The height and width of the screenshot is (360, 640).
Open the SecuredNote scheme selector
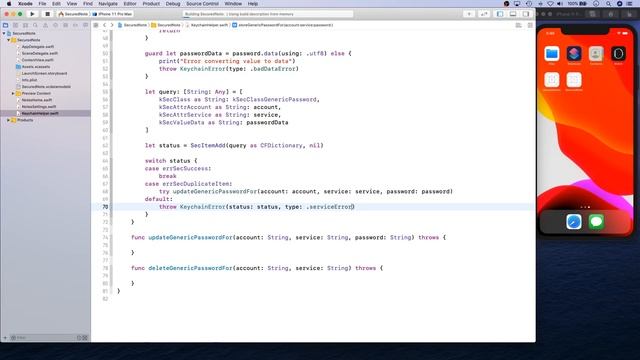pyautogui.click(x=73, y=14)
